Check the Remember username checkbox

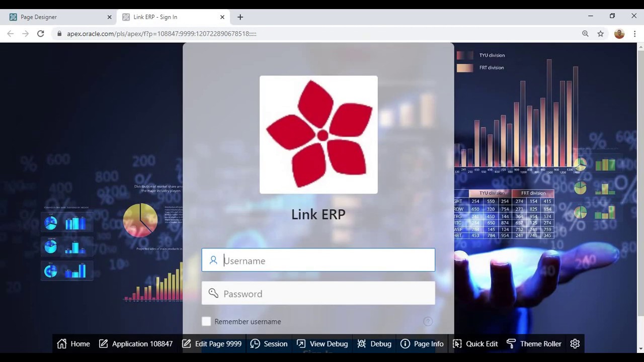click(206, 322)
